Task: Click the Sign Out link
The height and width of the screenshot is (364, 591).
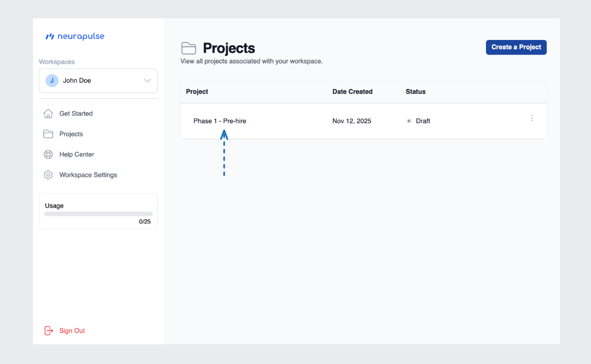Action: [x=72, y=331]
